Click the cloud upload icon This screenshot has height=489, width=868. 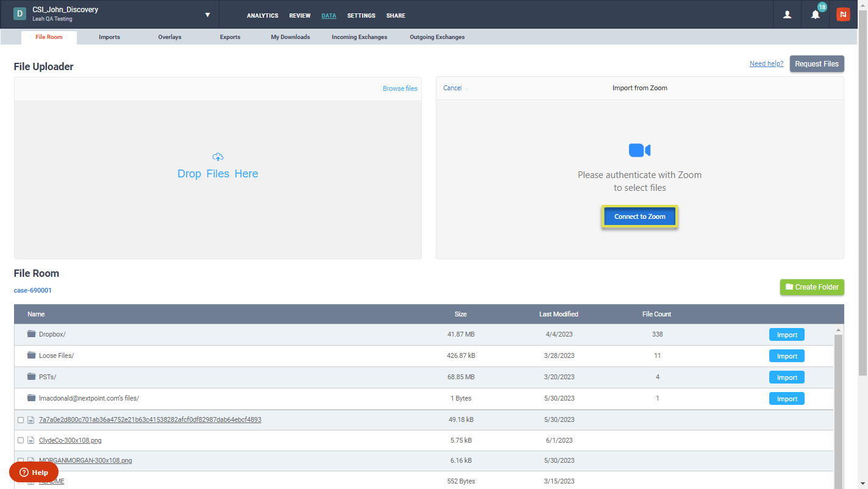click(x=218, y=157)
